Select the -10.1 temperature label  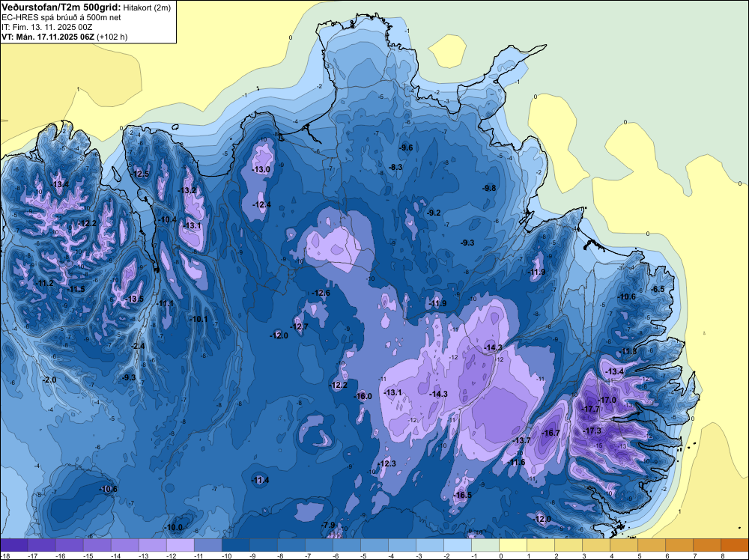(198, 319)
